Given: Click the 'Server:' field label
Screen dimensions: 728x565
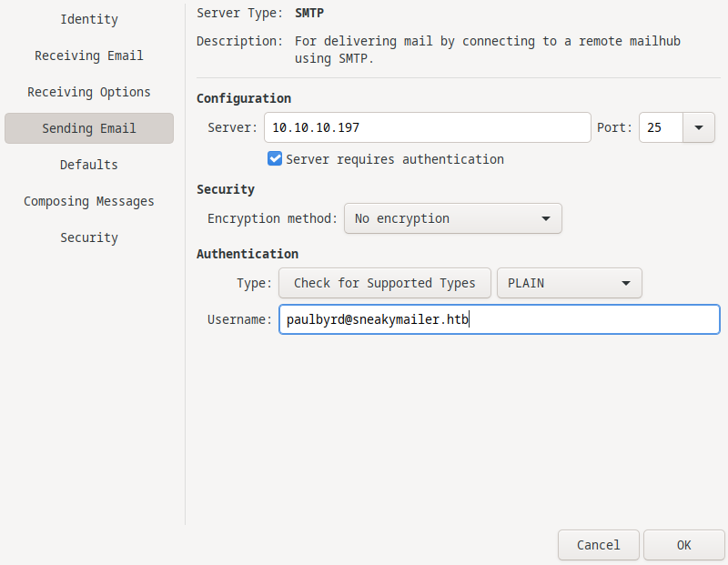Looking at the screenshot, I should pyautogui.click(x=233, y=128).
